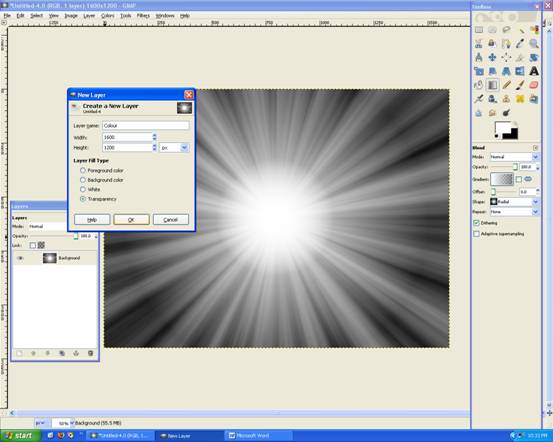Open the Shape Radial dropdown

[515, 202]
